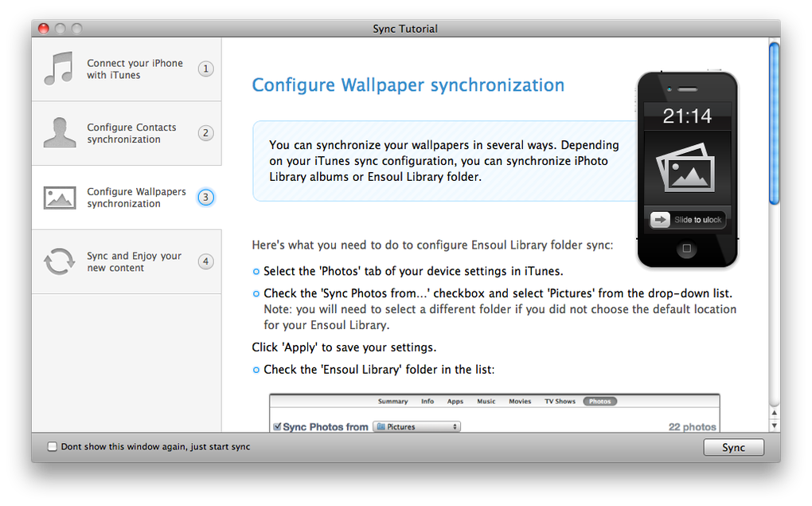812x506 pixels.
Task: Click "Select the 'Photos' tab" instruction
Action: tap(412, 271)
